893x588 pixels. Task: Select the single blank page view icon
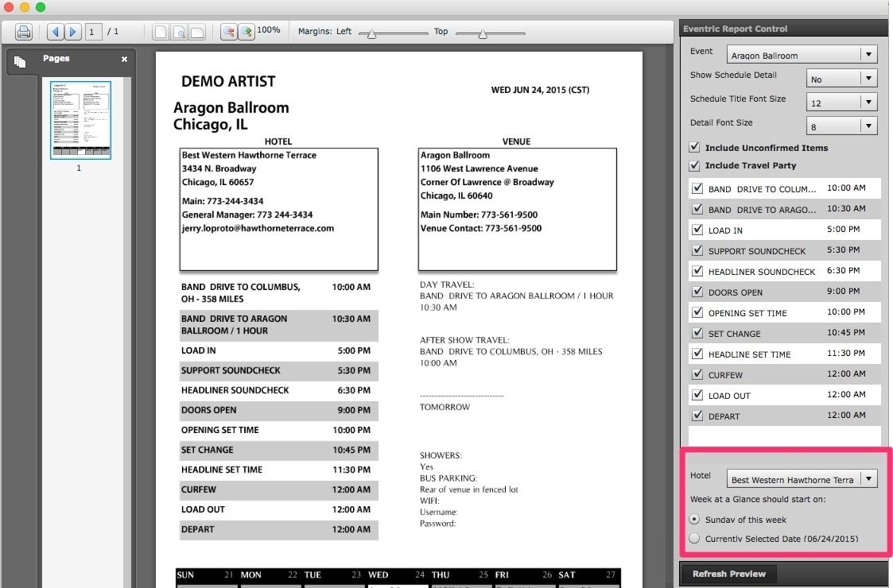(161, 32)
